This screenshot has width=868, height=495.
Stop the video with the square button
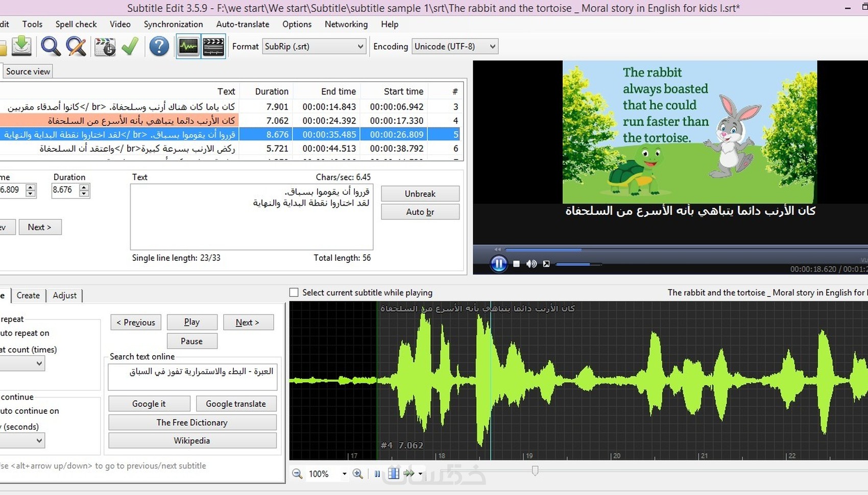pos(516,264)
